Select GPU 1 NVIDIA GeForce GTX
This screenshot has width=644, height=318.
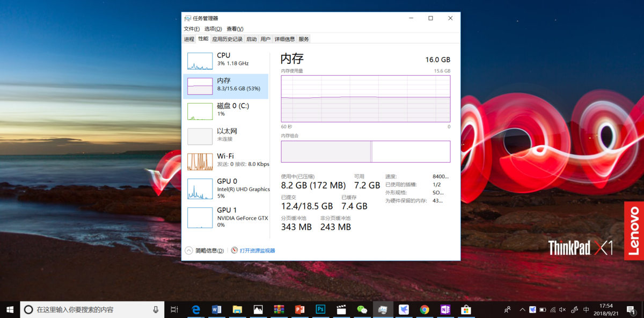[x=225, y=217]
